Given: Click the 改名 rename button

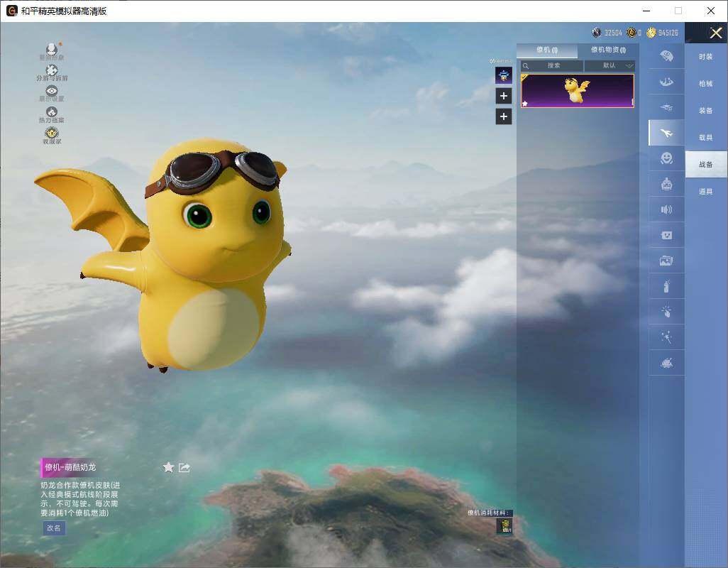Looking at the screenshot, I should pos(54,528).
